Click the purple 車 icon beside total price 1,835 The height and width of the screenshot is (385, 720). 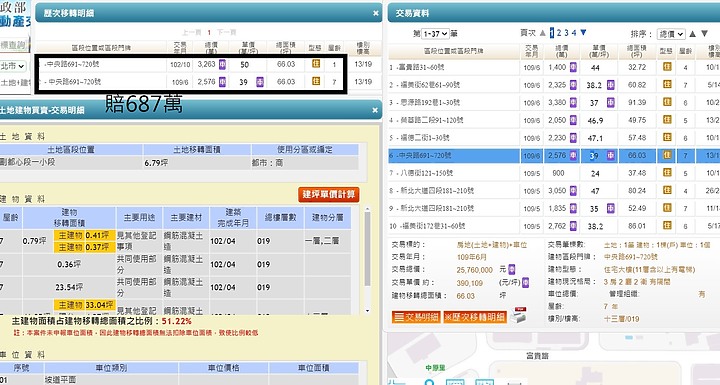[573, 208]
